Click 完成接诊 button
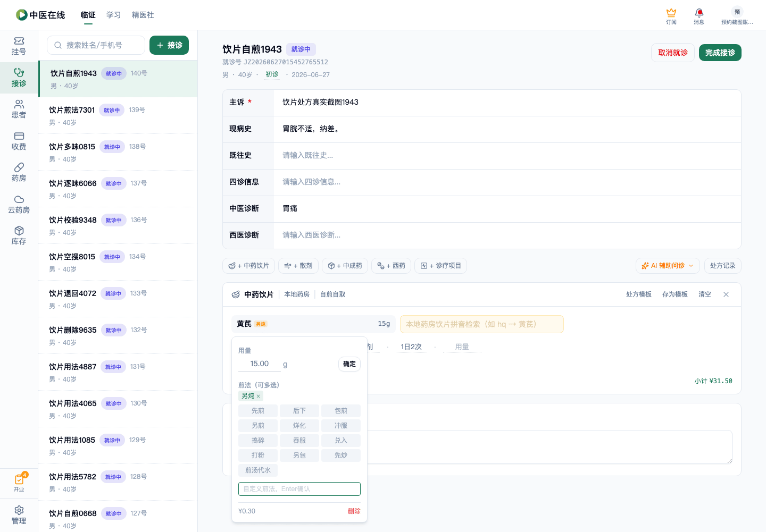This screenshot has height=532, width=766. click(x=720, y=53)
